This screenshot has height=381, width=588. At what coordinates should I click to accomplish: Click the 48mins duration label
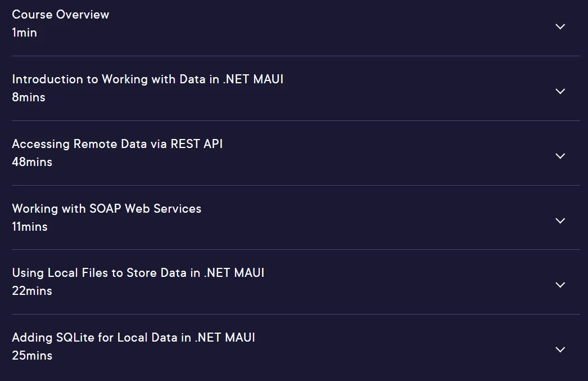click(x=32, y=162)
